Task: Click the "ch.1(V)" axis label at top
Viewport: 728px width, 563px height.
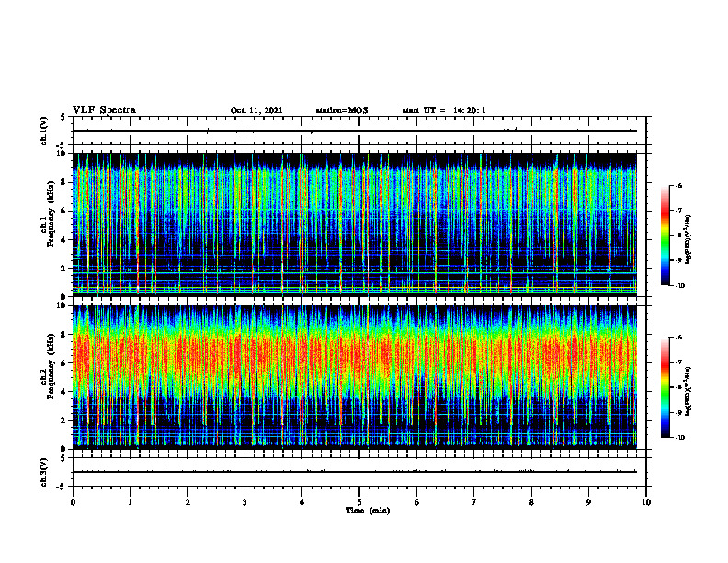Action: 44,131
